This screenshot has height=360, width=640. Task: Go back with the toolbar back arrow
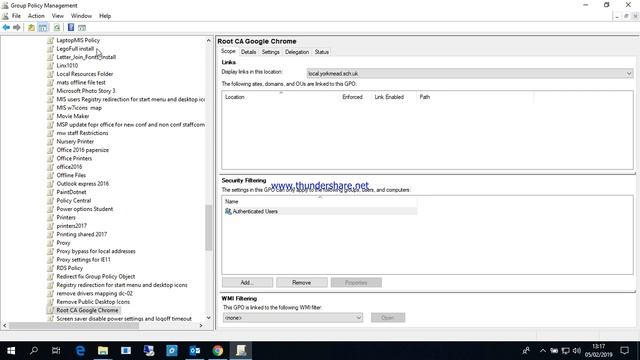[x=6, y=27]
